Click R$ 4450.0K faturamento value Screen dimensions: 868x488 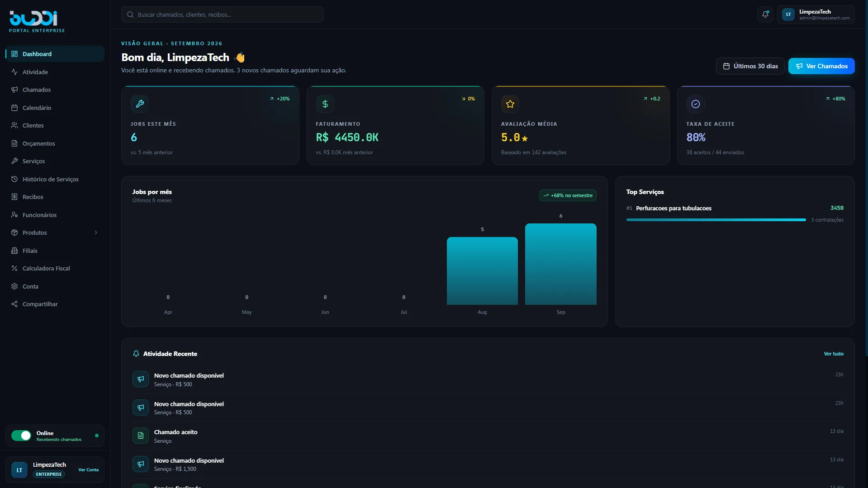(347, 137)
